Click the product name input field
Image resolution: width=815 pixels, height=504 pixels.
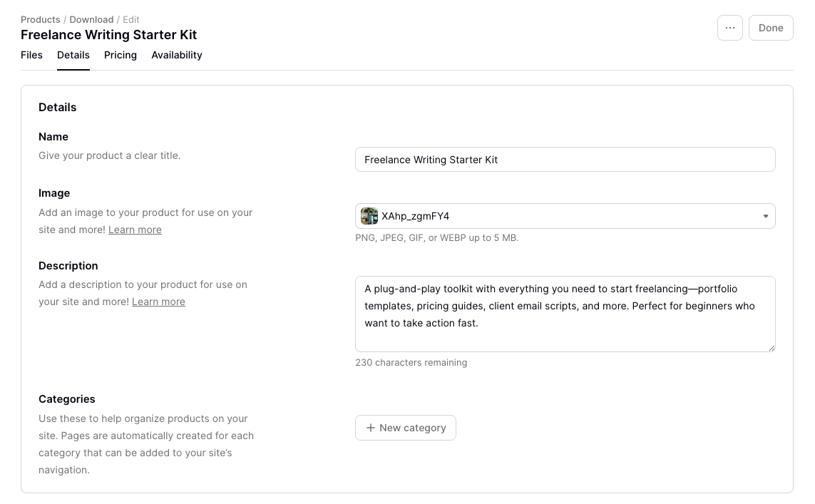(565, 159)
